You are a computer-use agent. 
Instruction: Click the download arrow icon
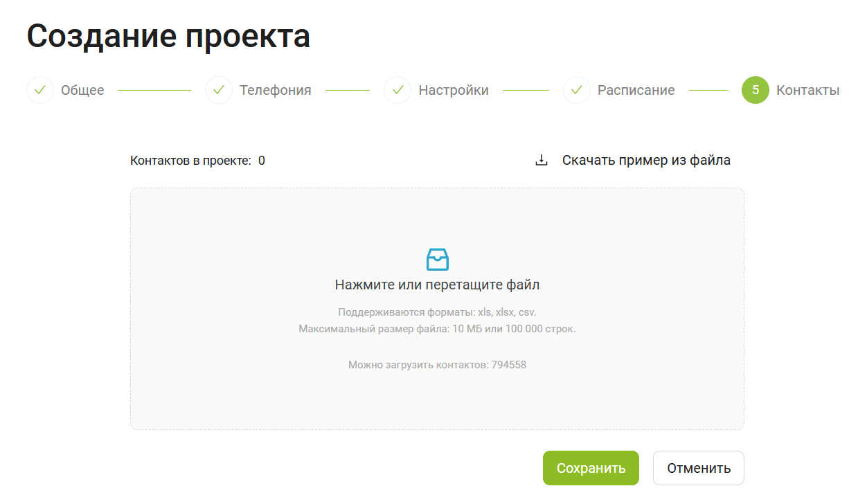pos(542,161)
